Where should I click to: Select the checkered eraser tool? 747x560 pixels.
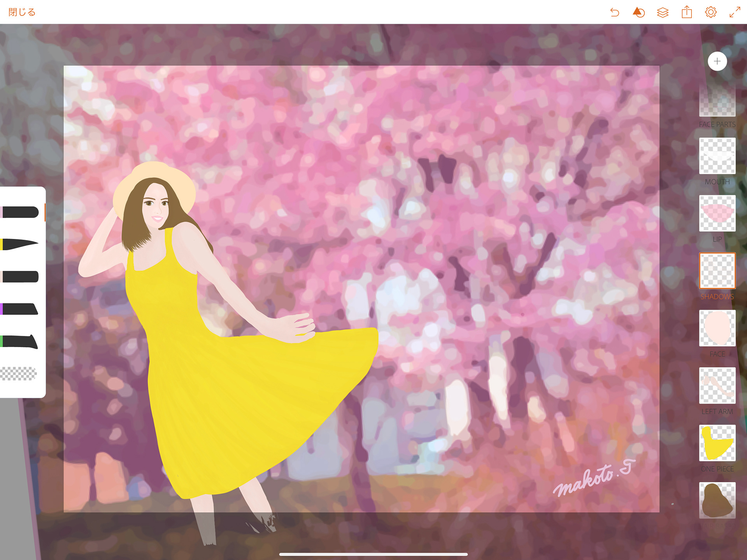pyautogui.click(x=18, y=374)
